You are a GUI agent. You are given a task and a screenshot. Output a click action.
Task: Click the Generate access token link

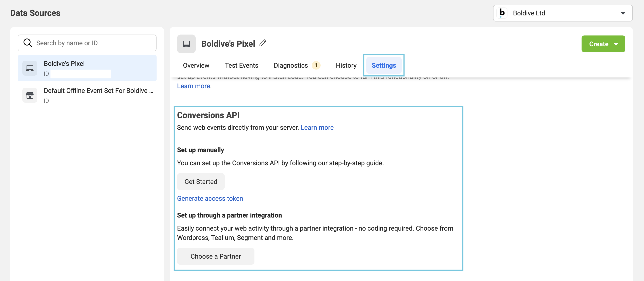click(210, 198)
